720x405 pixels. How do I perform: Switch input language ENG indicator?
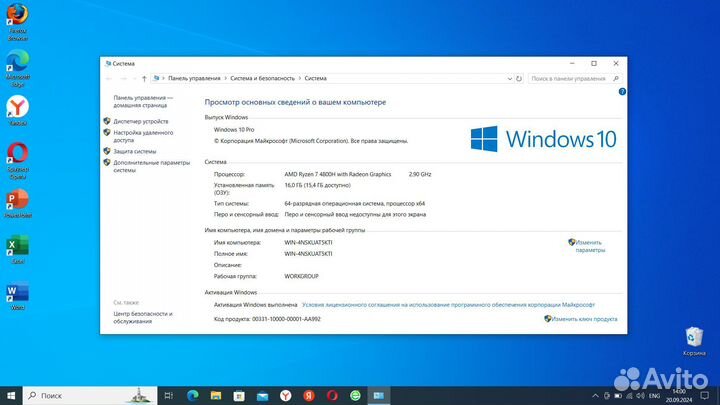point(654,396)
